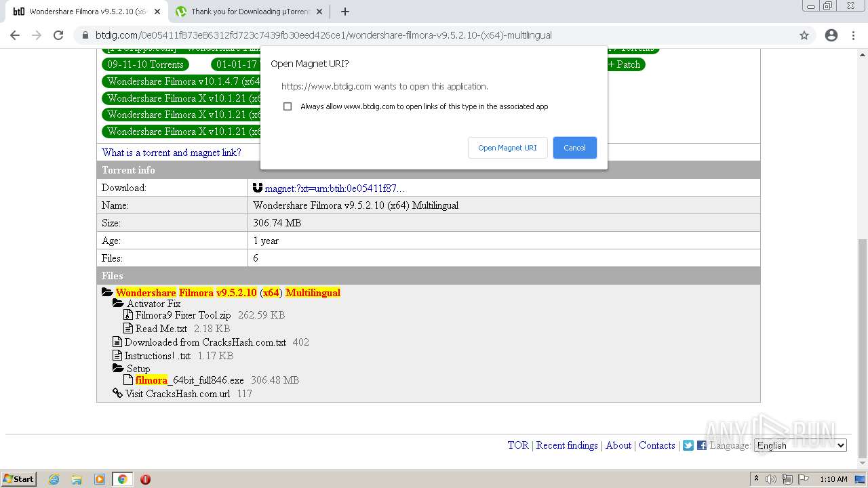Open the Chrome three-dot menu

pyautogui.click(x=853, y=35)
